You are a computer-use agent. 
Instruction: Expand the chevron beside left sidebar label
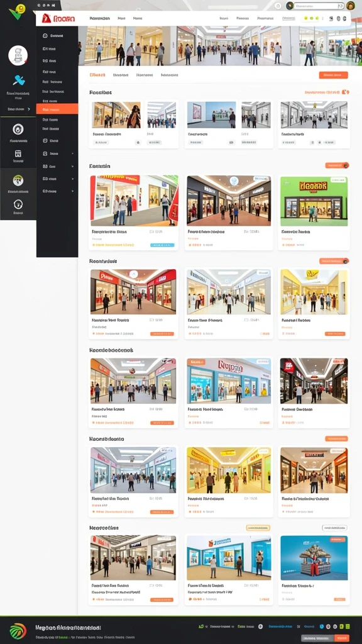29,109
